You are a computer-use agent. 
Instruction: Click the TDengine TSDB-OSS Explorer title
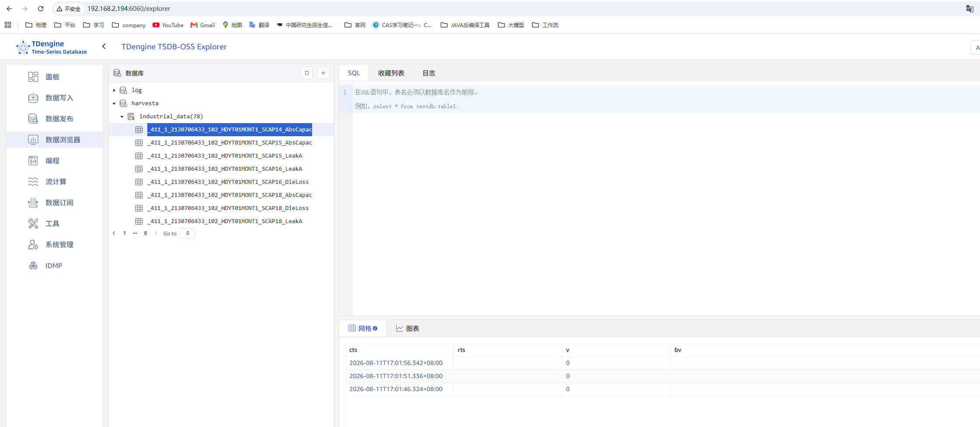174,47
